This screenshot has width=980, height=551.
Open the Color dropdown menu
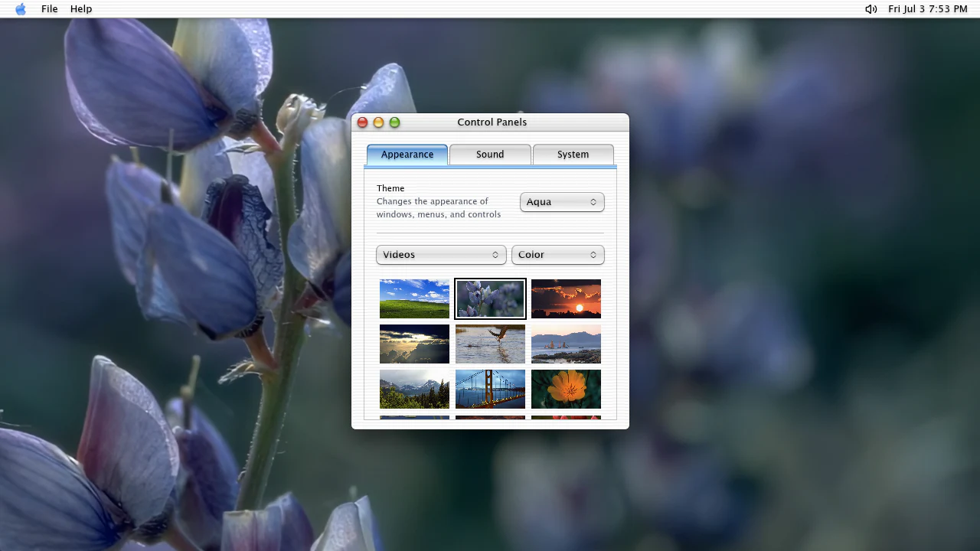pos(557,255)
